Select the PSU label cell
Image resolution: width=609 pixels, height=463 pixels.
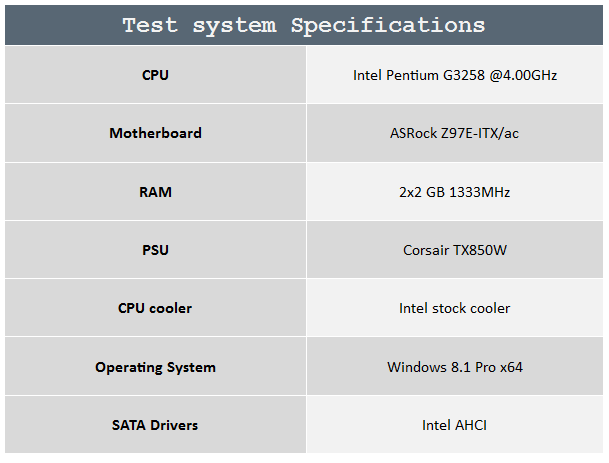pos(155,250)
